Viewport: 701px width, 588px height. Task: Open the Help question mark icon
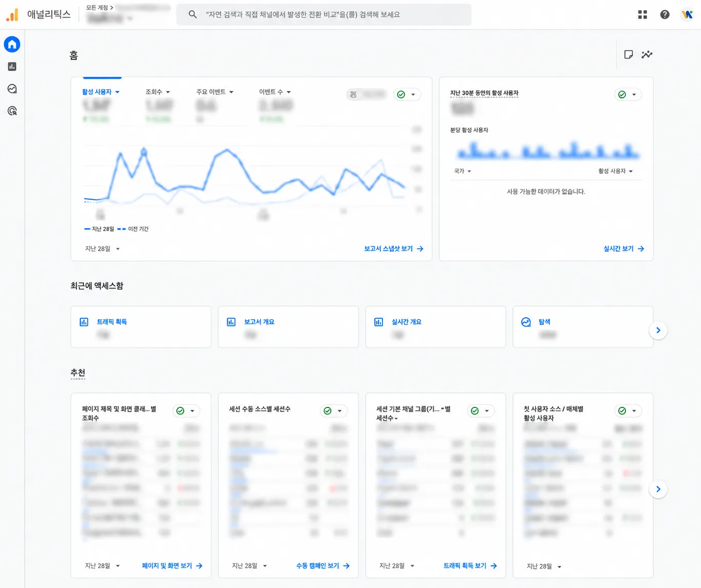pos(665,14)
